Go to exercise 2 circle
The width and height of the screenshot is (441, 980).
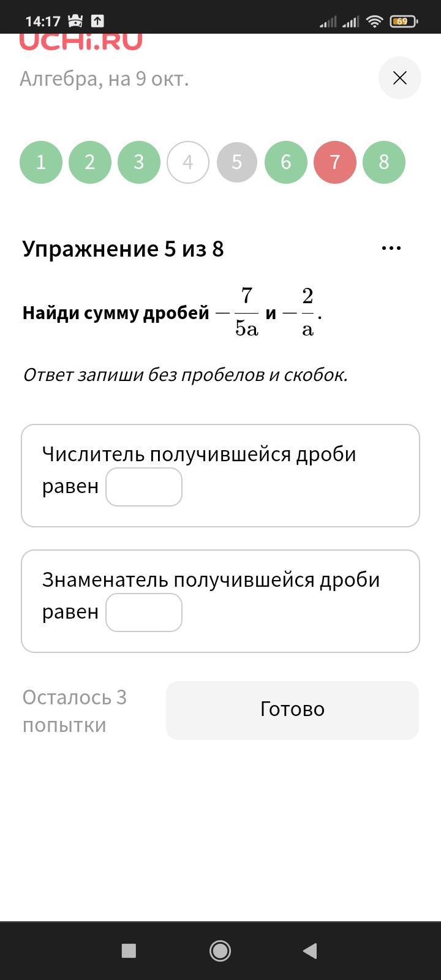pyautogui.click(x=90, y=162)
